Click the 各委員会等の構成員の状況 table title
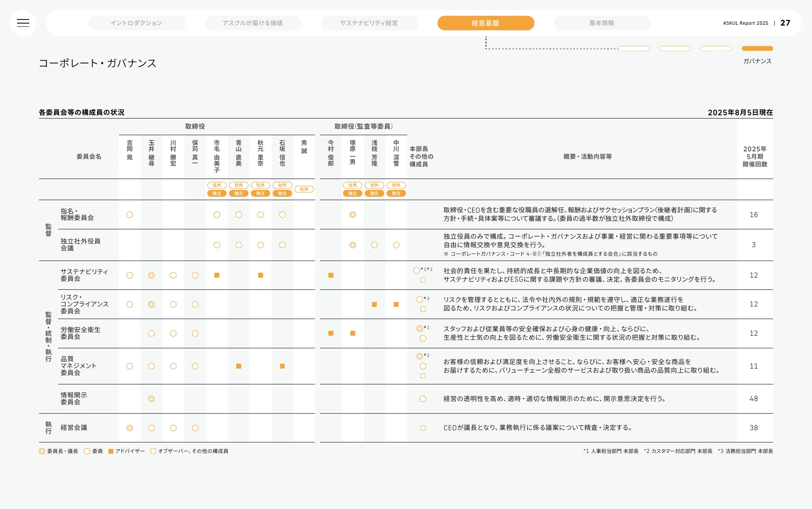Image resolution: width=812 pixels, height=509 pixels. pyautogui.click(x=82, y=112)
